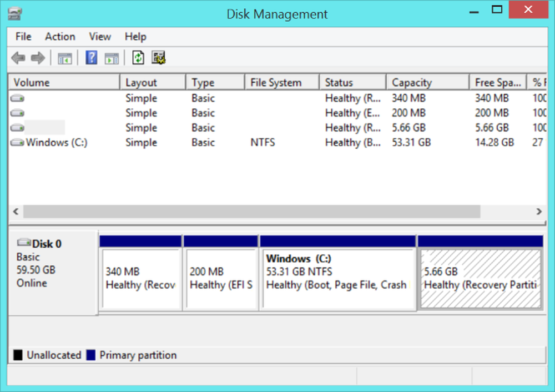The width and height of the screenshot is (555, 392).
Task: Open the File menu
Action: pos(23,37)
